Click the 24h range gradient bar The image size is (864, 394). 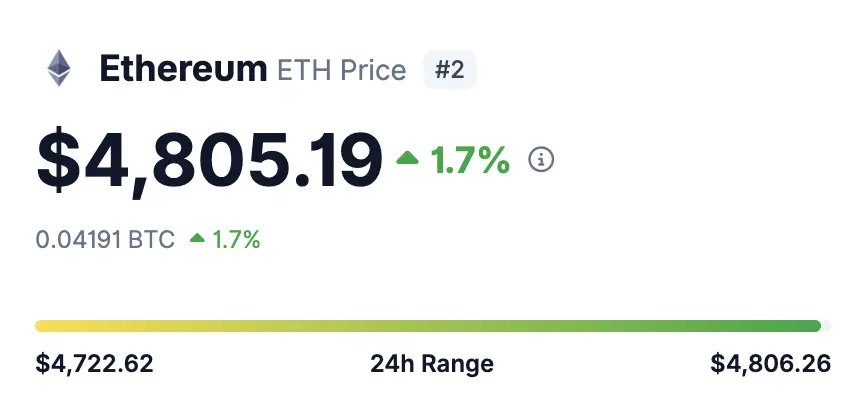(x=433, y=326)
